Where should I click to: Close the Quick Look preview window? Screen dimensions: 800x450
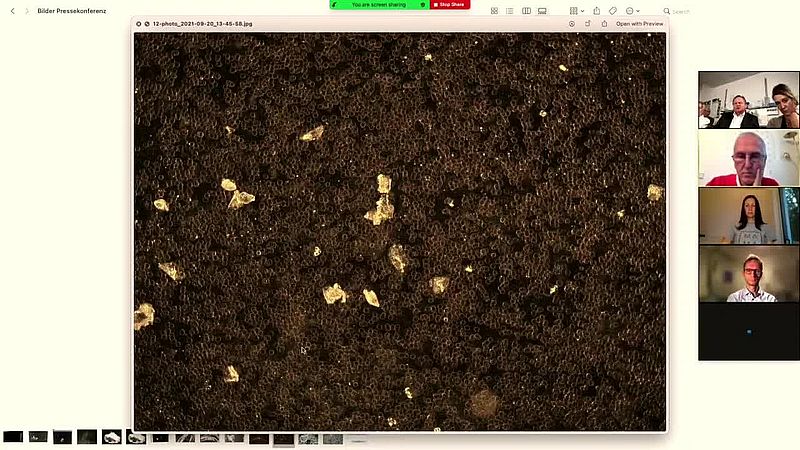pyautogui.click(x=139, y=23)
